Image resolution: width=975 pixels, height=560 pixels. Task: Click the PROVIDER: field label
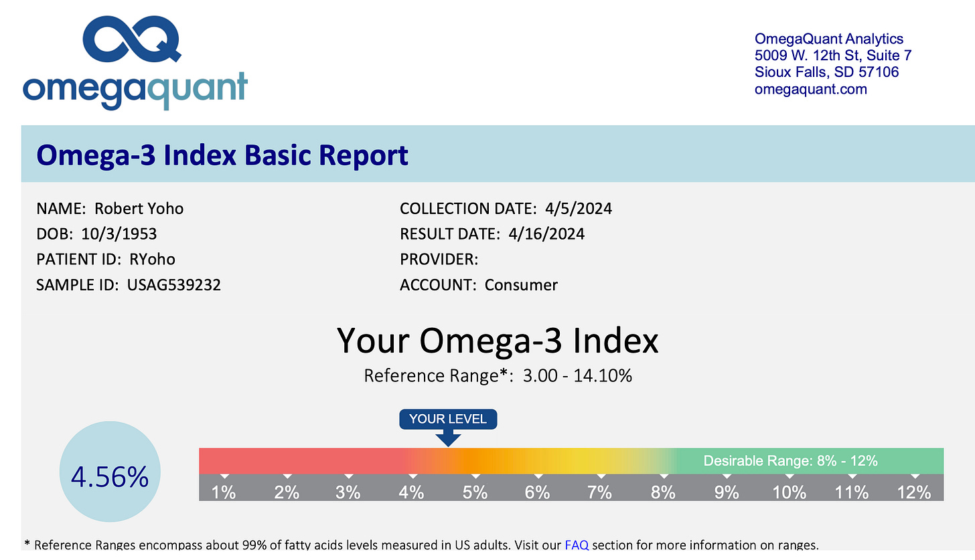click(x=439, y=259)
